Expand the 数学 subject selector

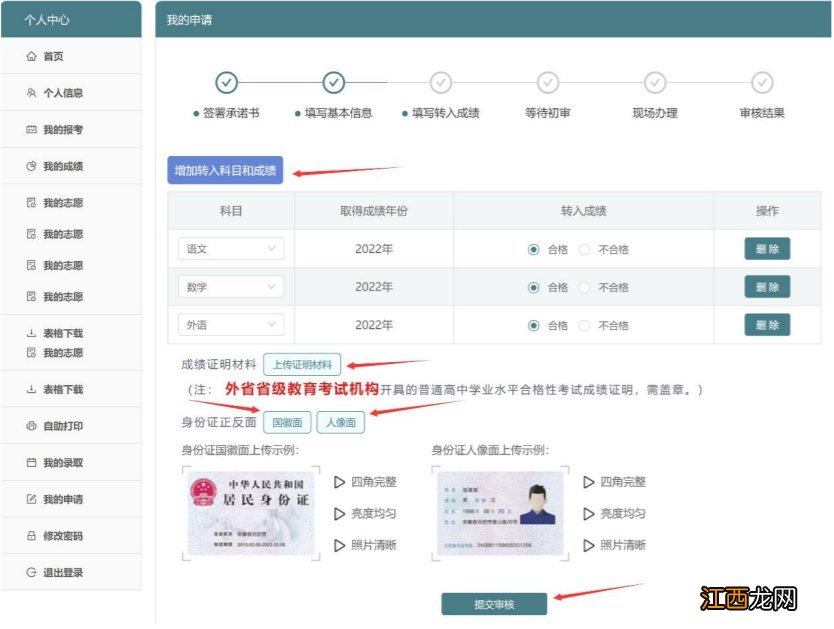point(231,286)
